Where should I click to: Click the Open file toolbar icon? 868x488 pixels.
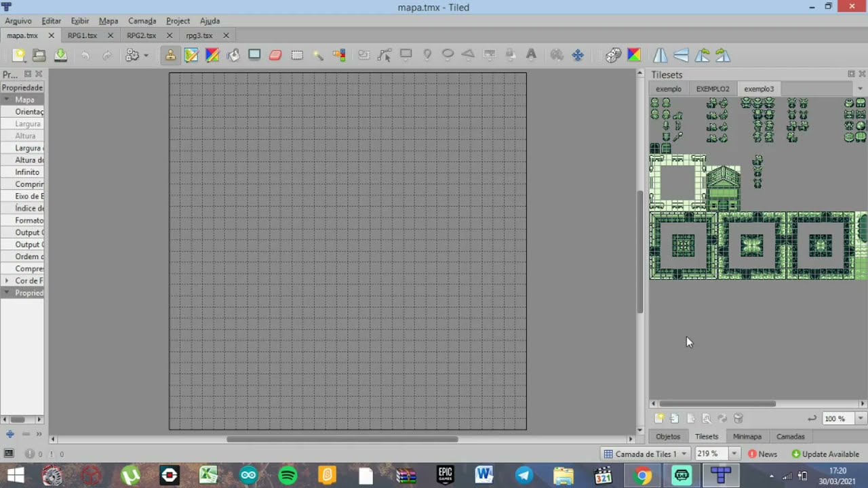tap(39, 56)
